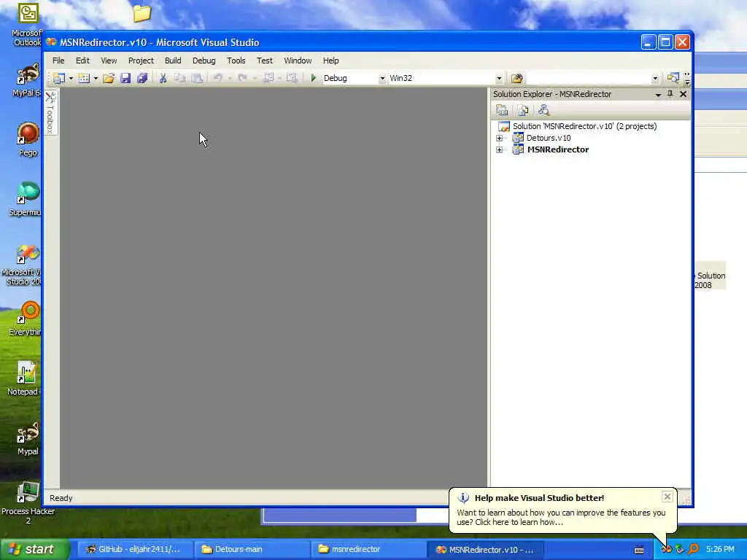Open the Add New Item dropdown arrow

[x=96, y=78]
